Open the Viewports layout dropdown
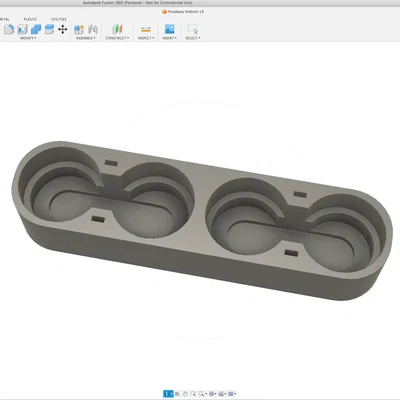This screenshot has height=400, width=400. 231,394
